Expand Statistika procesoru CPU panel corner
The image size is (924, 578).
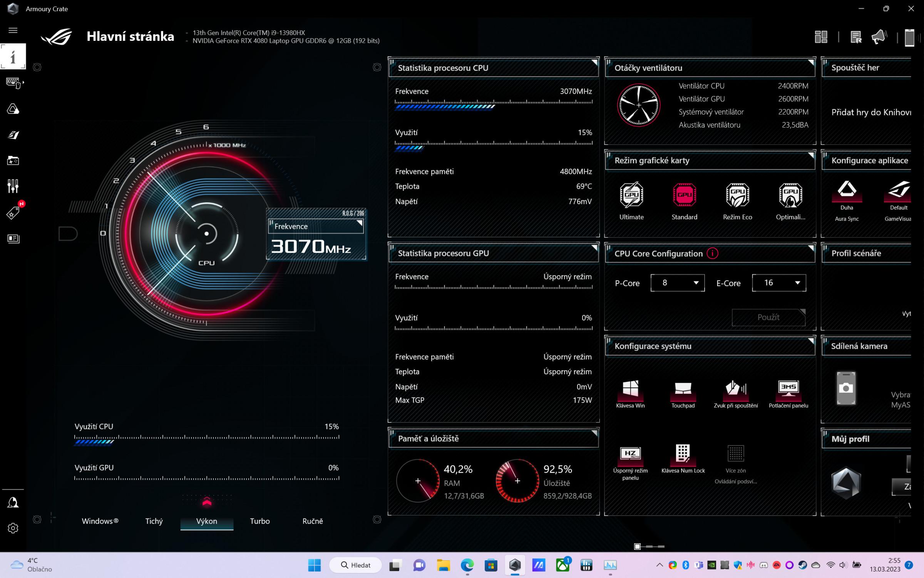[x=594, y=62]
